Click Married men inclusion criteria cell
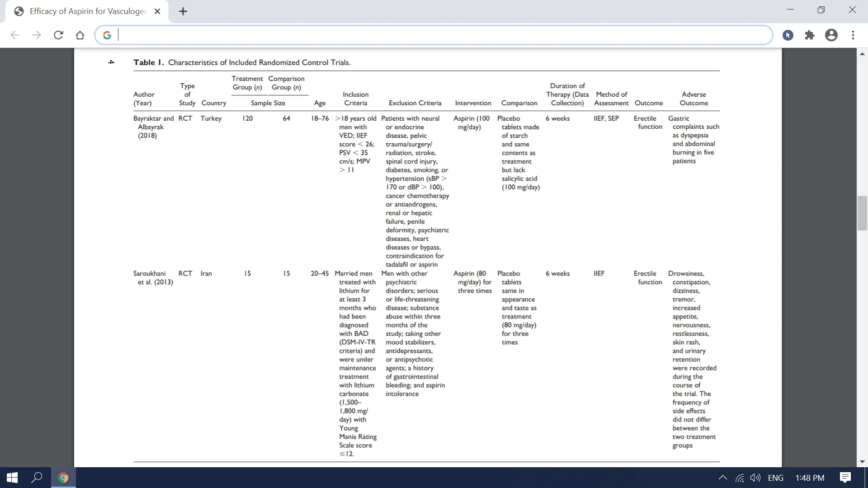 [x=356, y=364]
